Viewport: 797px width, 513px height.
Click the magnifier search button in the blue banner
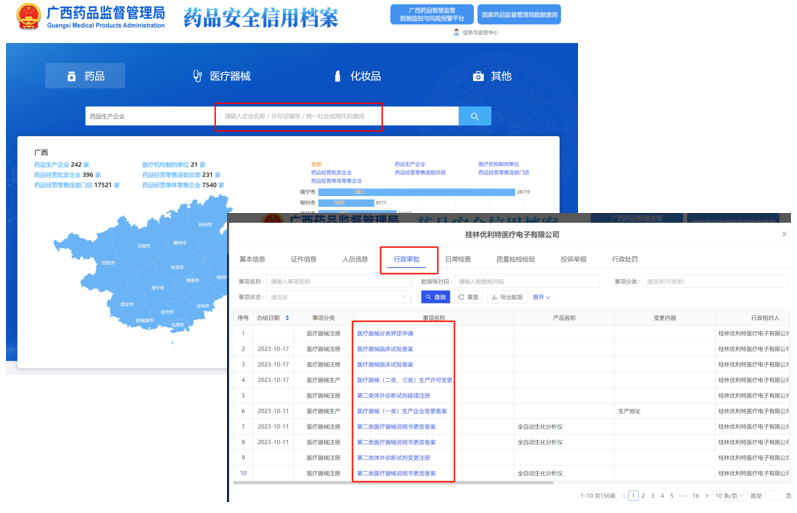point(473,116)
